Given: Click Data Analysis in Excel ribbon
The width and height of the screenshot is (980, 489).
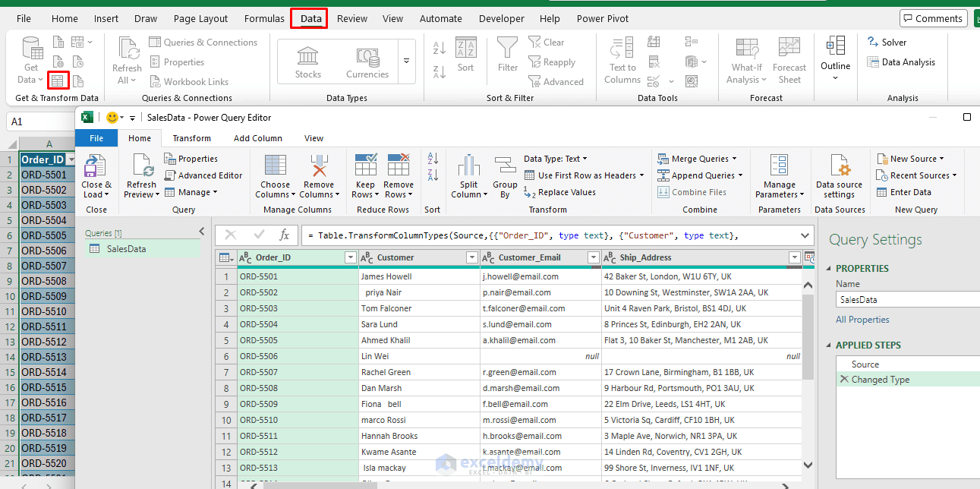Looking at the screenshot, I should click(901, 62).
